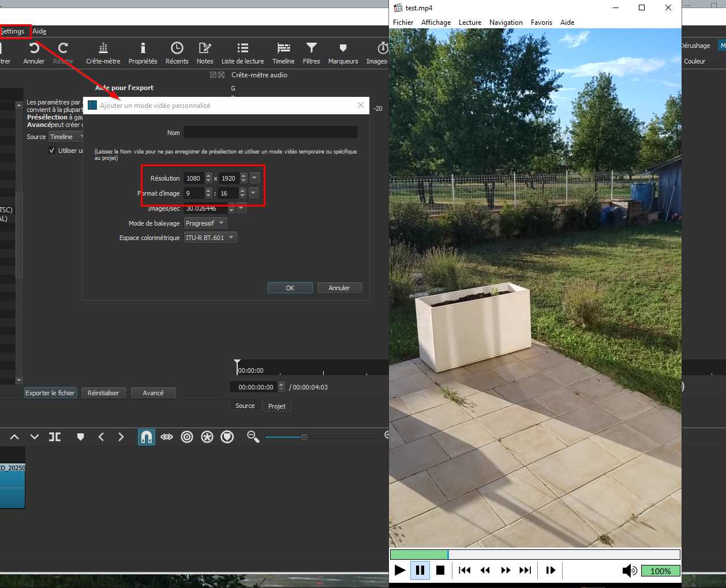Click Play in the test.mp4 player
Image resolution: width=726 pixels, height=588 pixels.
click(x=399, y=570)
